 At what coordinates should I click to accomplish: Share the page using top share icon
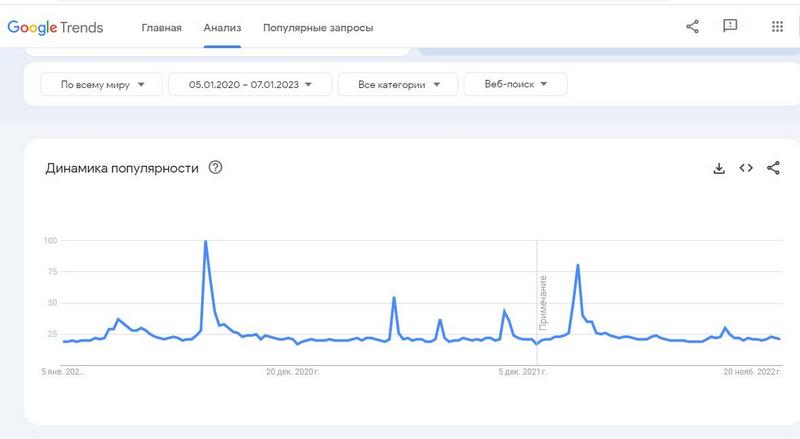point(692,27)
